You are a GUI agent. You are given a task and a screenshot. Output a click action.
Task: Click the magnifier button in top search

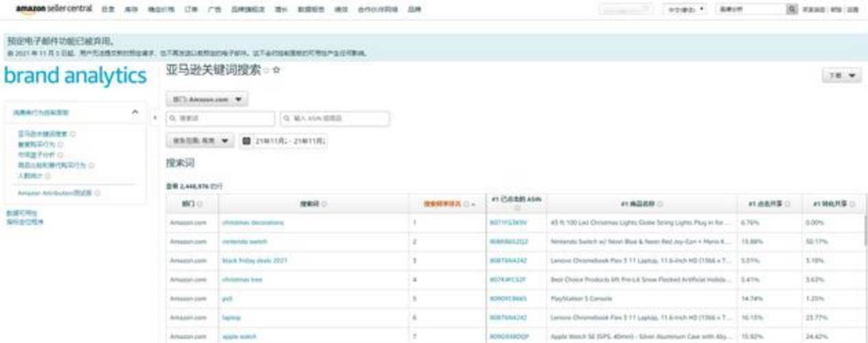(792, 10)
